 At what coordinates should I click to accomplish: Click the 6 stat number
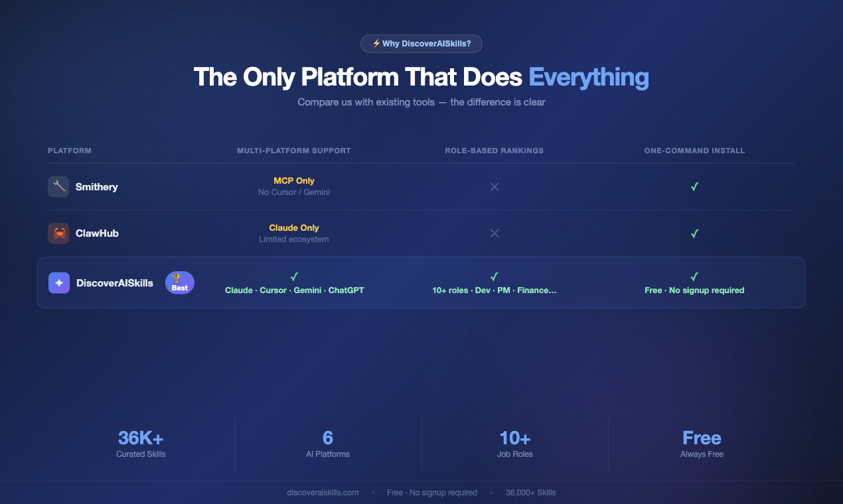point(328,438)
